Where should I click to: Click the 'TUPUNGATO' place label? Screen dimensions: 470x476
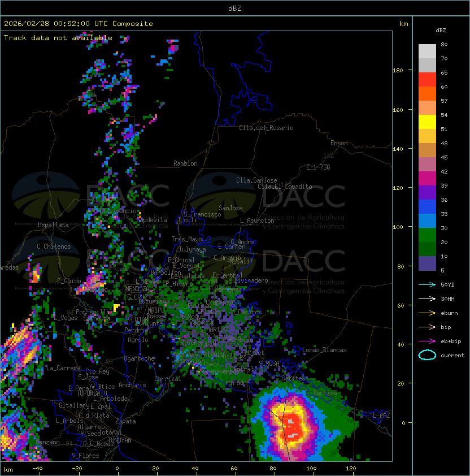tap(92, 393)
